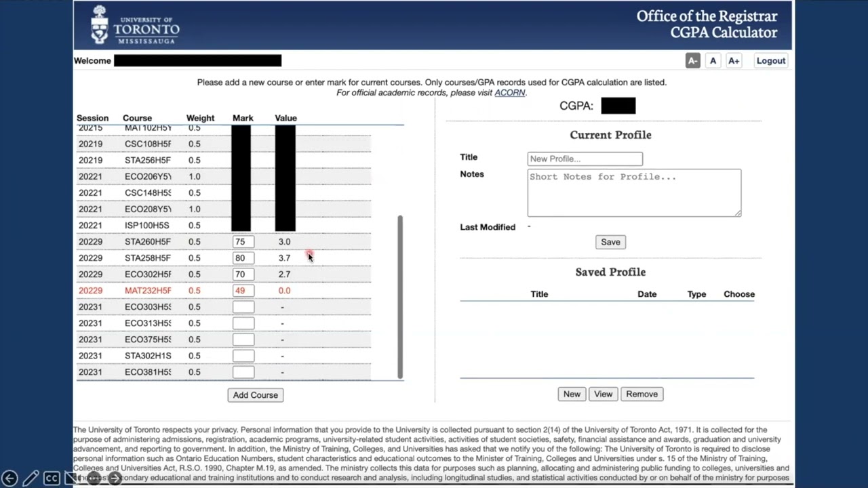The image size is (868, 488).
Task: Click the Current Profile heading
Action: (x=610, y=135)
